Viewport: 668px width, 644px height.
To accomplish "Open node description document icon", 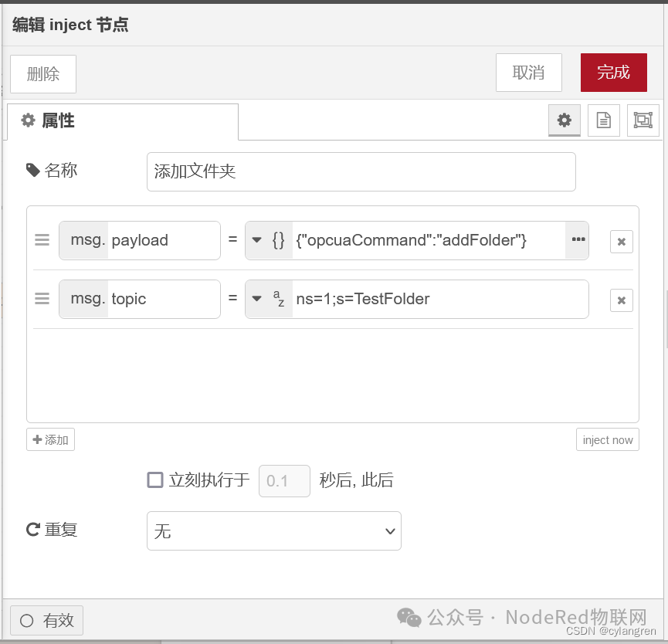I will (603, 120).
